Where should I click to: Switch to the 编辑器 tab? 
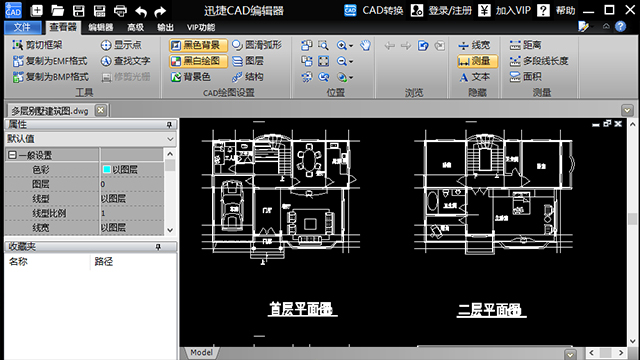[100, 27]
